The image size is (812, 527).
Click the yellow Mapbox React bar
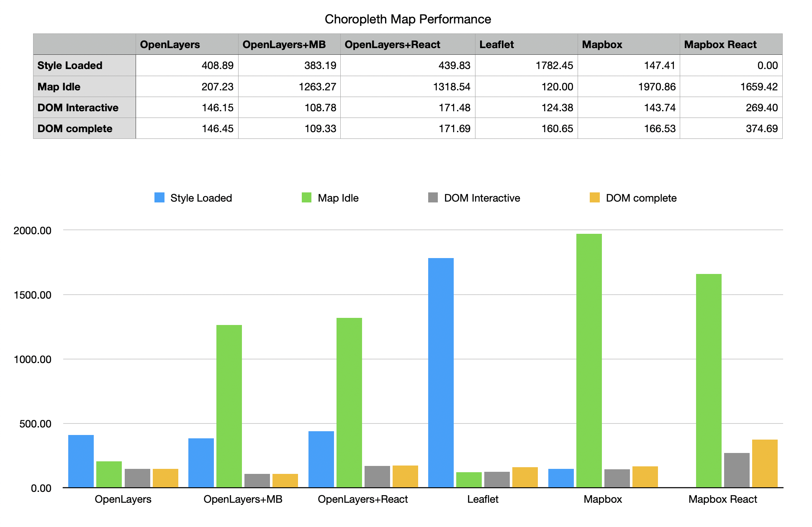765,463
